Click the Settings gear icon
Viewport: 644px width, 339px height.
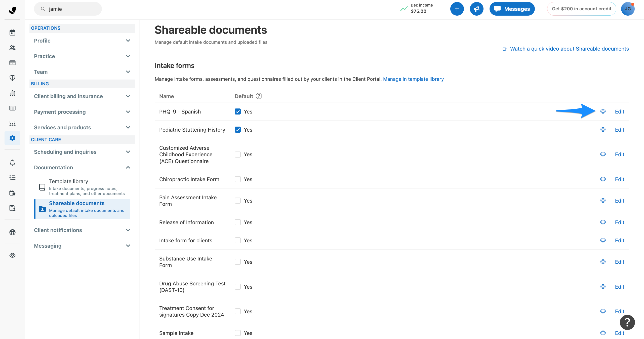[x=12, y=138]
